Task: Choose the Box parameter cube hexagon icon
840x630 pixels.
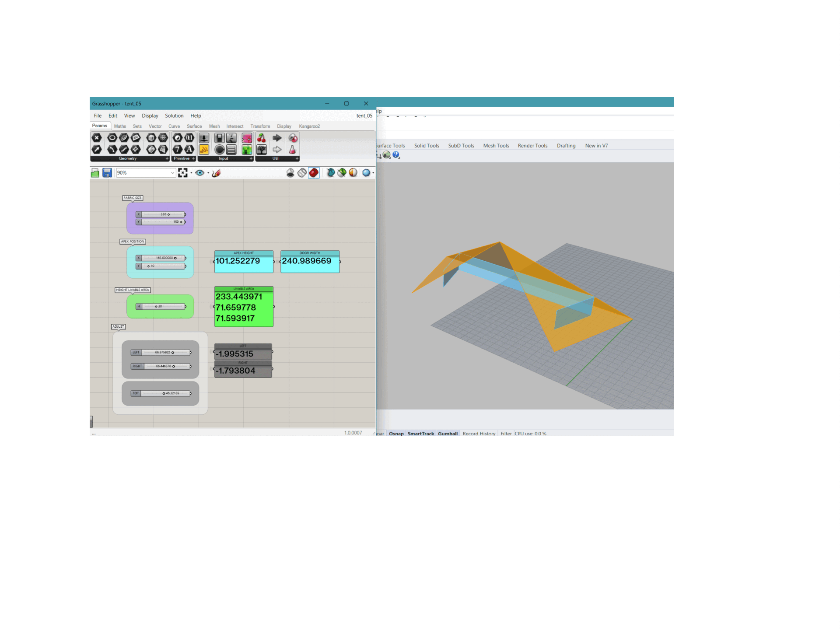Action: click(151, 138)
